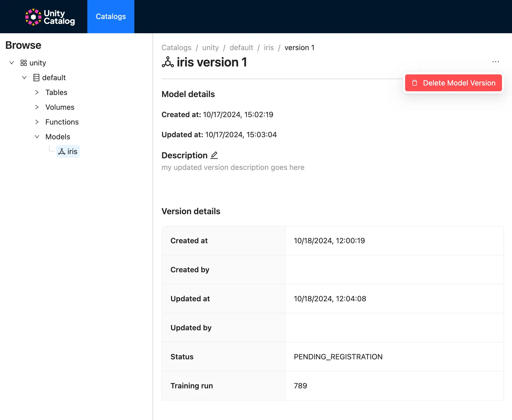Collapse the default schema node
The image size is (512, 420).
point(24,78)
